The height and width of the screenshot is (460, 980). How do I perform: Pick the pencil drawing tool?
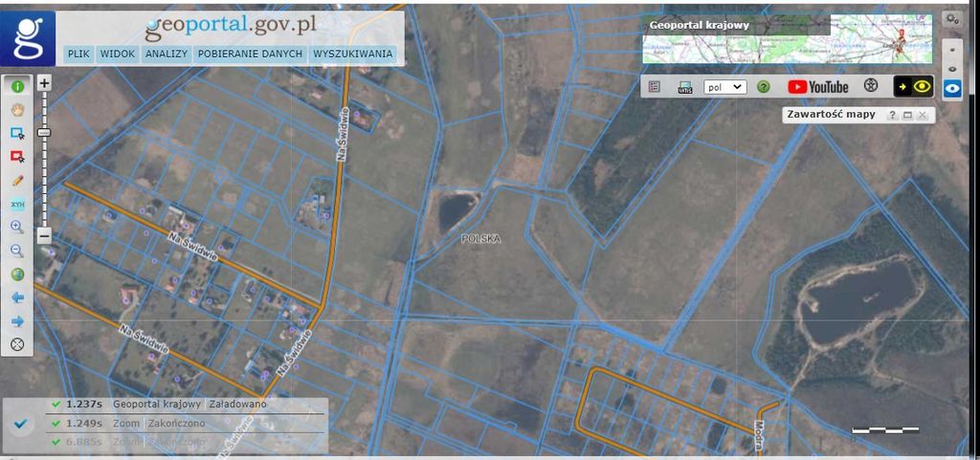click(x=17, y=180)
